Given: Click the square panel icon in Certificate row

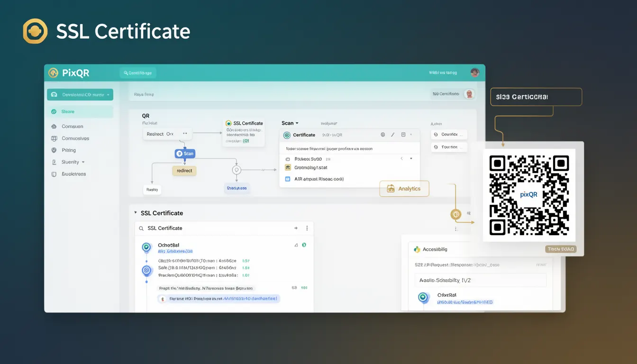Looking at the screenshot, I should [403, 135].
